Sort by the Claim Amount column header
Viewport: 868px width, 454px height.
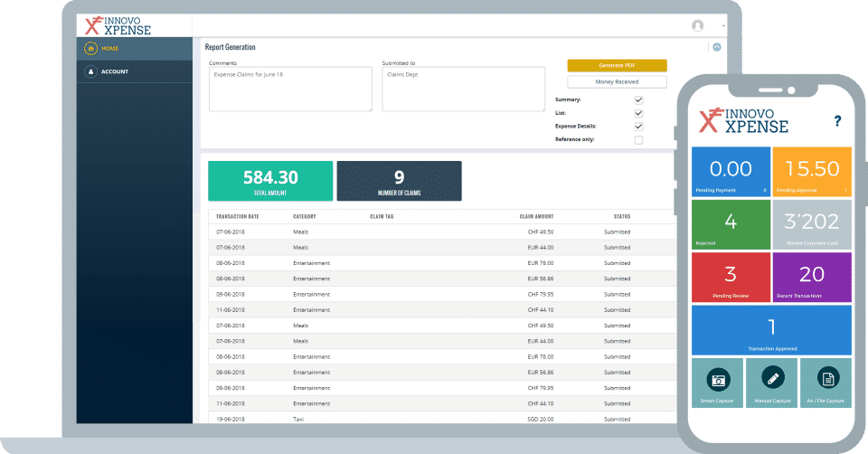pyautogui.click(x=536, y=216)
